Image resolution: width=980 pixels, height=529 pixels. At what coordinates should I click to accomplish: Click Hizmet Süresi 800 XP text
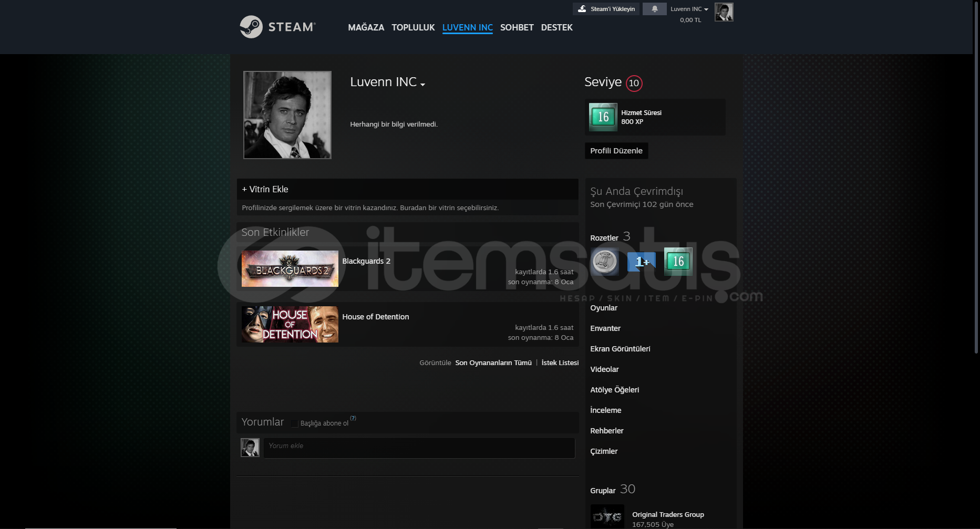641,117
